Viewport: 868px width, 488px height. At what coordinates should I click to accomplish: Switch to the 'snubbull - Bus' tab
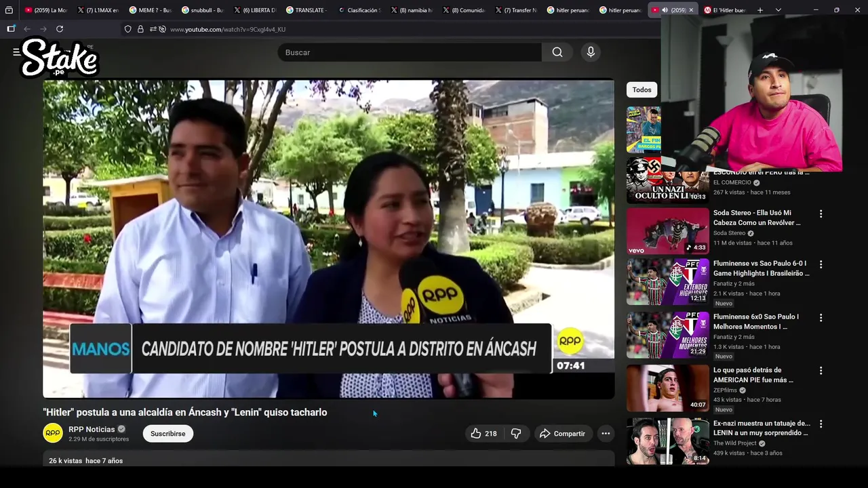pyautogui.click(x=203, y=10)
